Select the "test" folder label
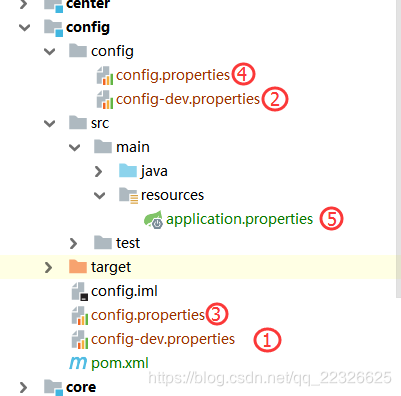The image size is (401, 396). [128, 243]
